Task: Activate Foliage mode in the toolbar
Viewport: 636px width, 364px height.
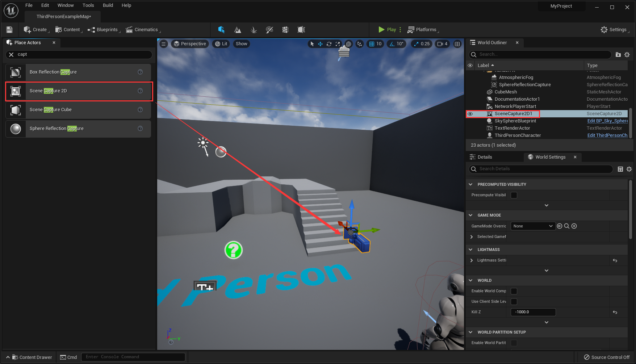Action: click(254, 30)
